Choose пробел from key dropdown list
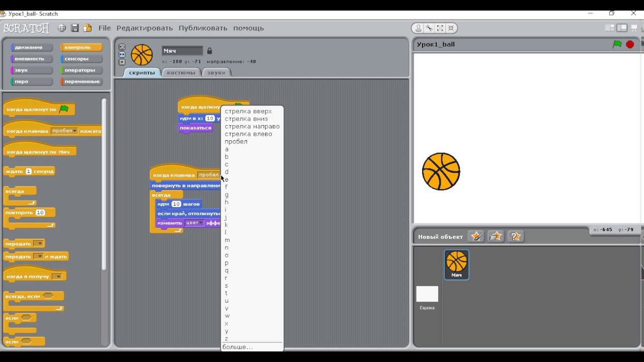 [x=252, y=141]
